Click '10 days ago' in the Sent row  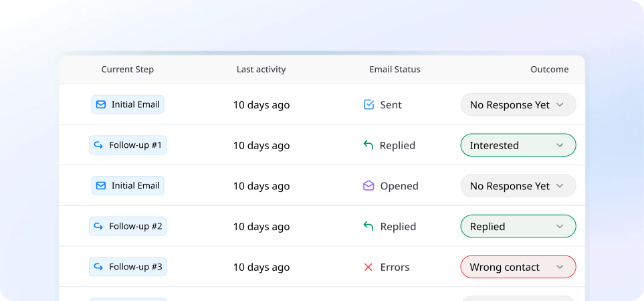tap(261, 105)
